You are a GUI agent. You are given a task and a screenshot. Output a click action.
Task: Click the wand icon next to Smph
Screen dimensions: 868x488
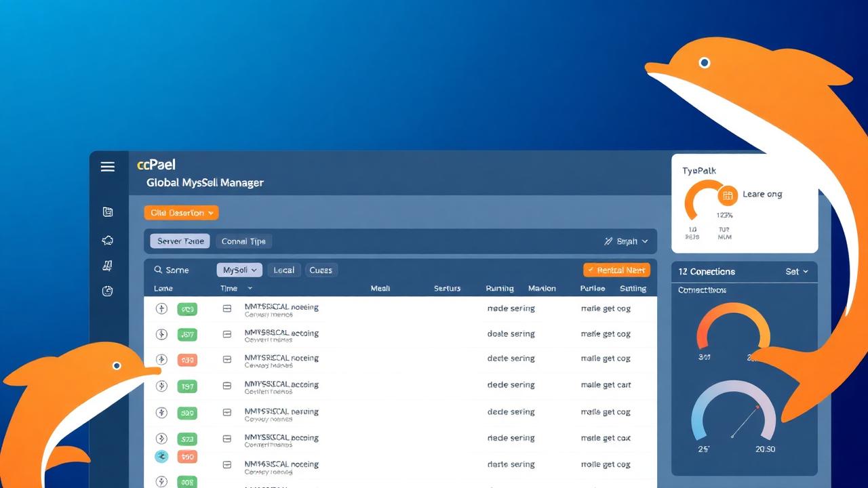[608, 241]
